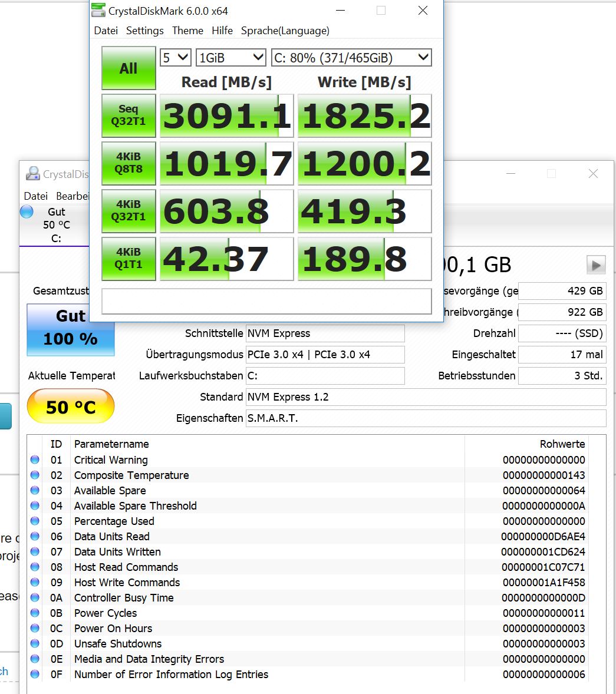Click the 50 °C temperature indicator button
This screenshot has width=616, height=694.
pos(71,407)
